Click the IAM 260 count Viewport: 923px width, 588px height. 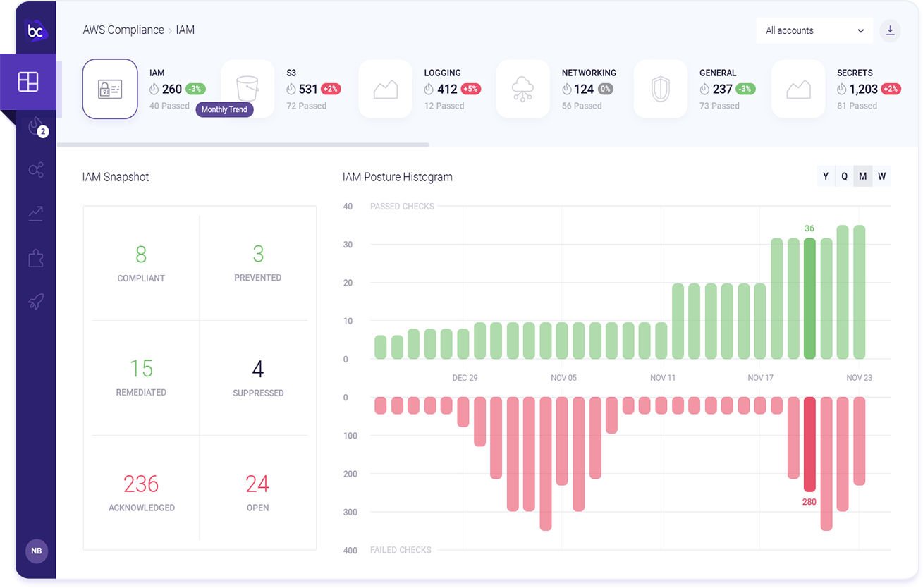(x=172, y=89)
